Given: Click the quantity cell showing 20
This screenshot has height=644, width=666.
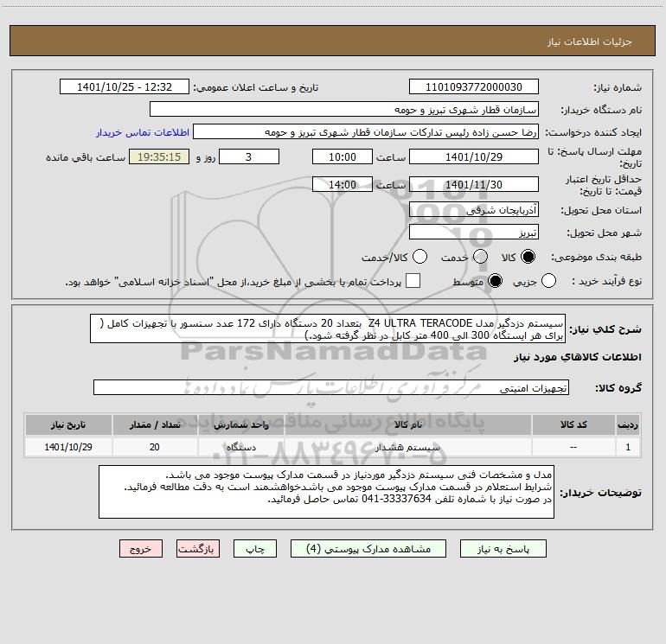Looking at the screenshot, I should tap(155, 447).
